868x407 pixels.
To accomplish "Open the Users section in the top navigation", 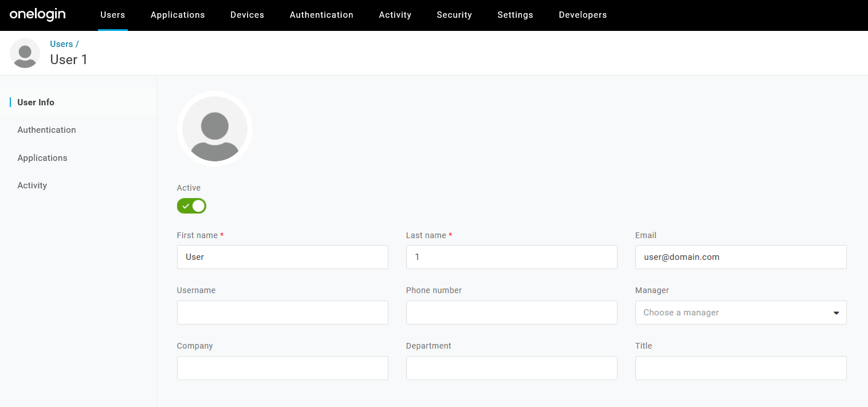I will point(112,15).
